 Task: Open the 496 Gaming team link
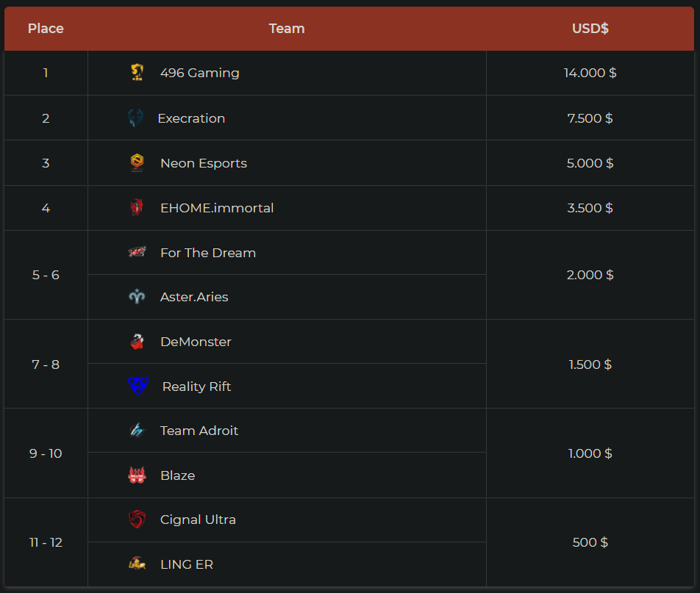click(199, 73)
